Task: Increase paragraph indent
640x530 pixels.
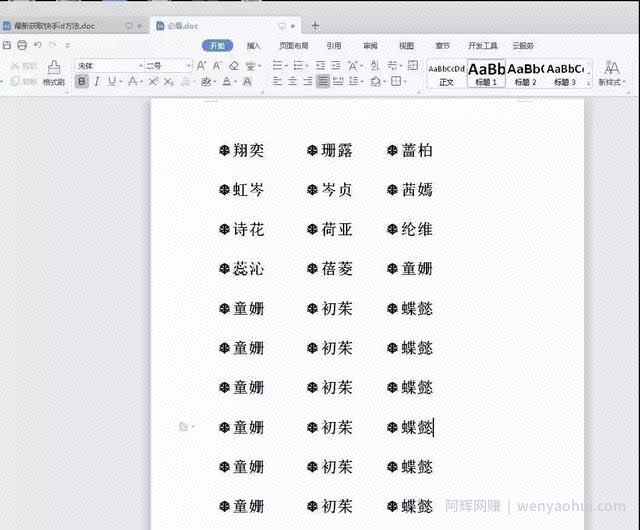Action: click(336, 65)
